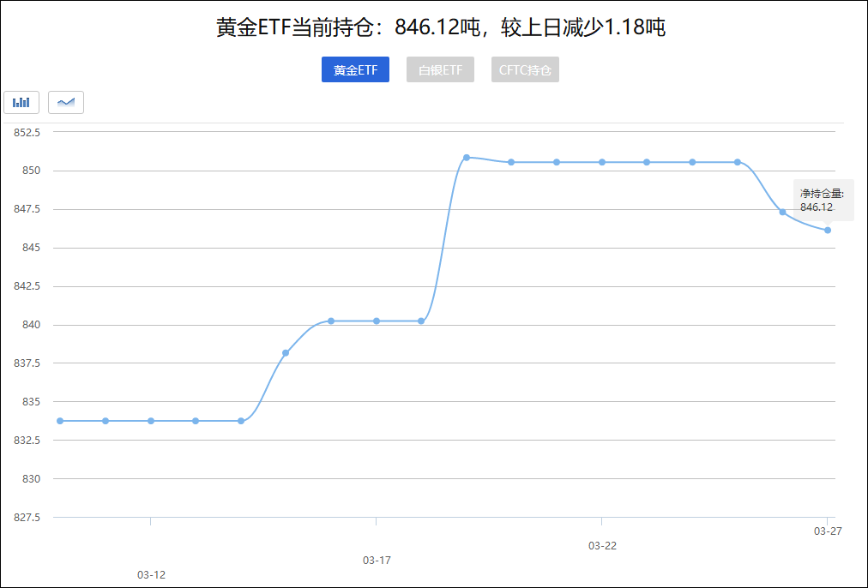Click the 03-22 x-axis label
This screenshot has width=868, height=588.
602,546
